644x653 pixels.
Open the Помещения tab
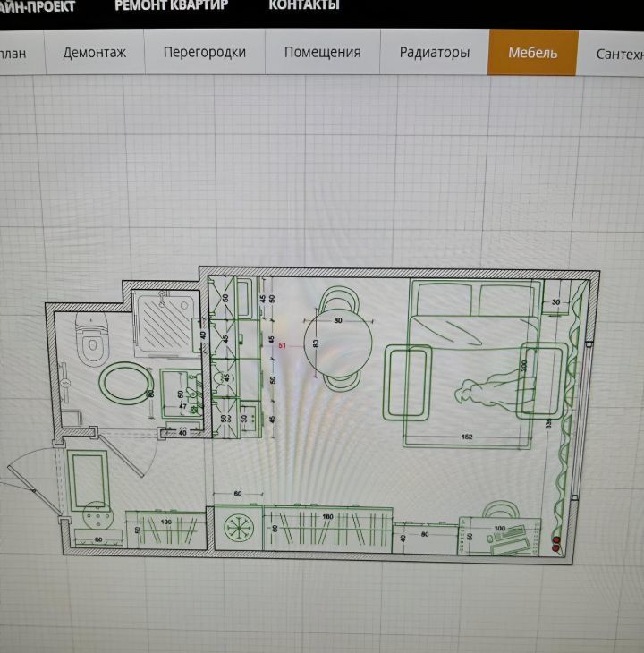point(322,52)
